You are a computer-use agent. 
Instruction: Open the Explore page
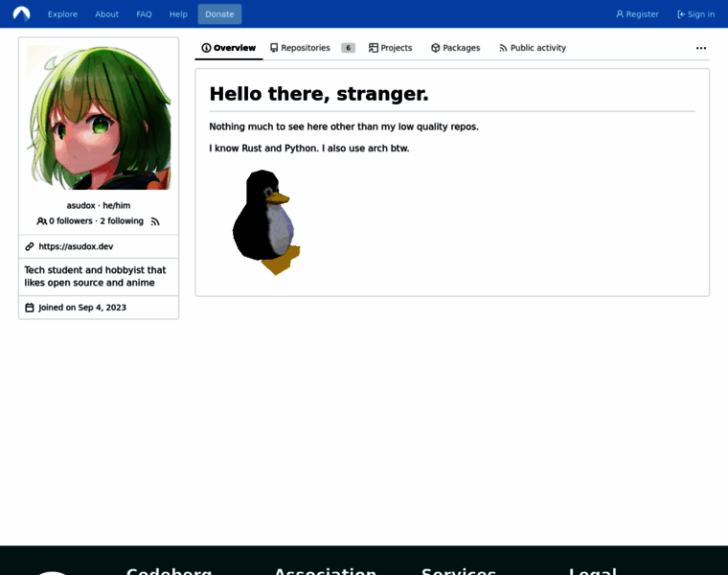tap(62, 14)
